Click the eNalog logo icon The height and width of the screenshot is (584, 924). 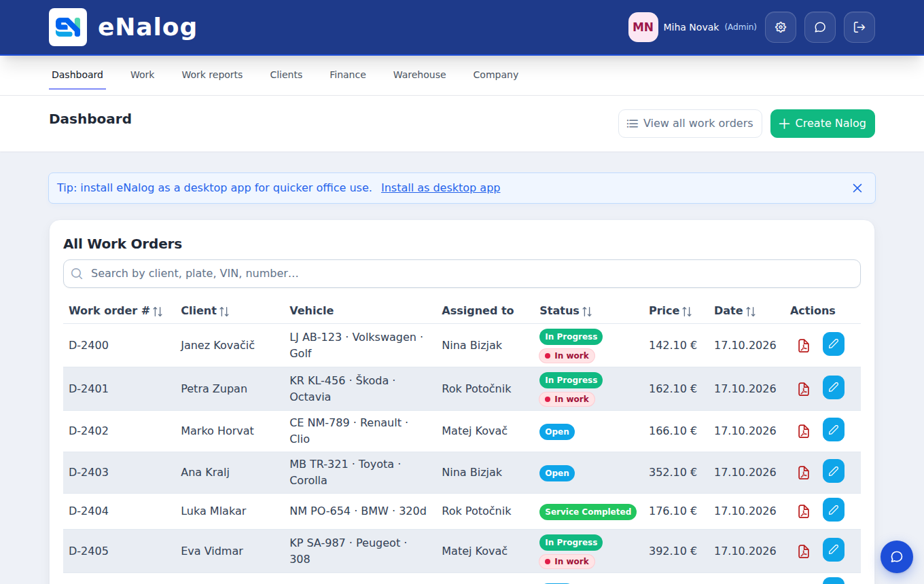[x=68, y=27]
